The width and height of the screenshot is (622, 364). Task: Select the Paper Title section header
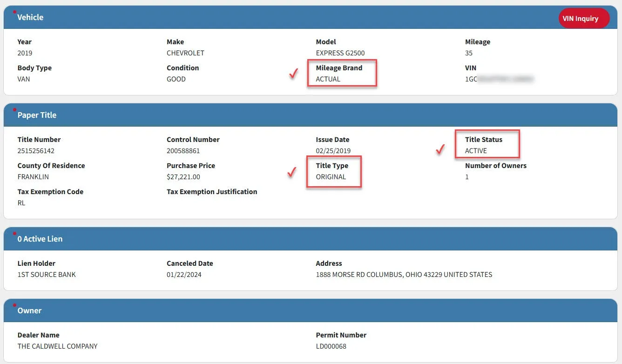[311, 115]
